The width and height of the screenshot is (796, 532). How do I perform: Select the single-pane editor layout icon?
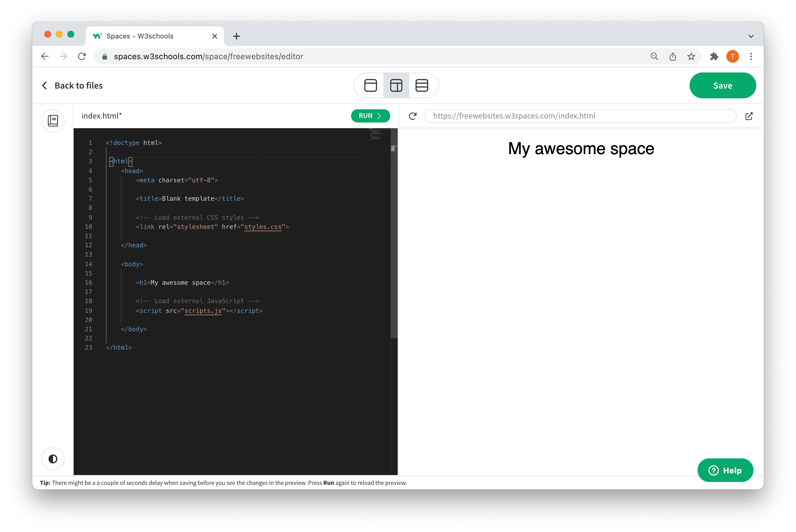[x=370, y=85]
